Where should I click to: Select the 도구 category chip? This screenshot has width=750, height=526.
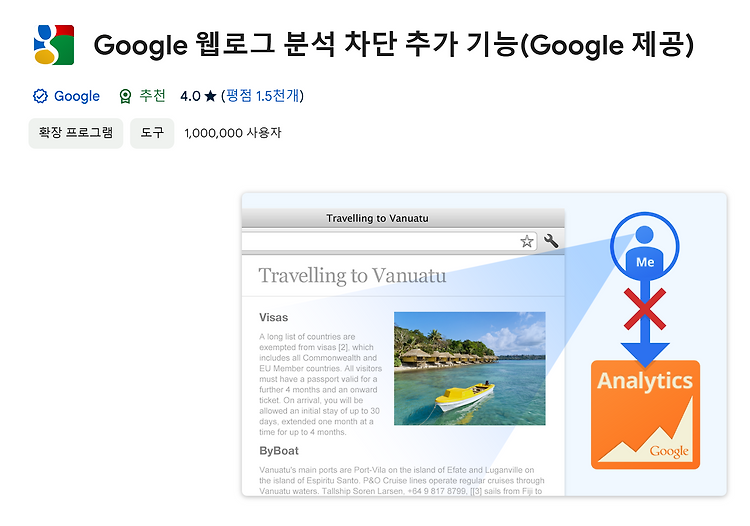[x=152, y=133]
